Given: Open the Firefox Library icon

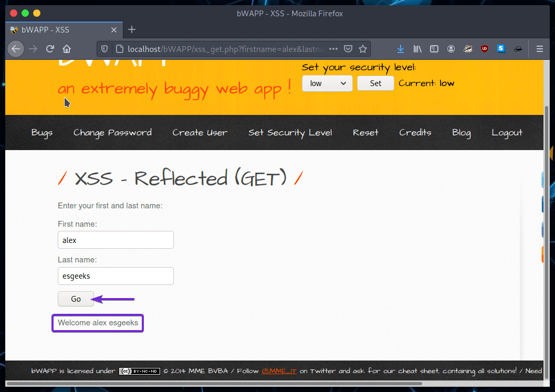Looking at the screenshot, I should pyautogui.click(x=417, y=49).
